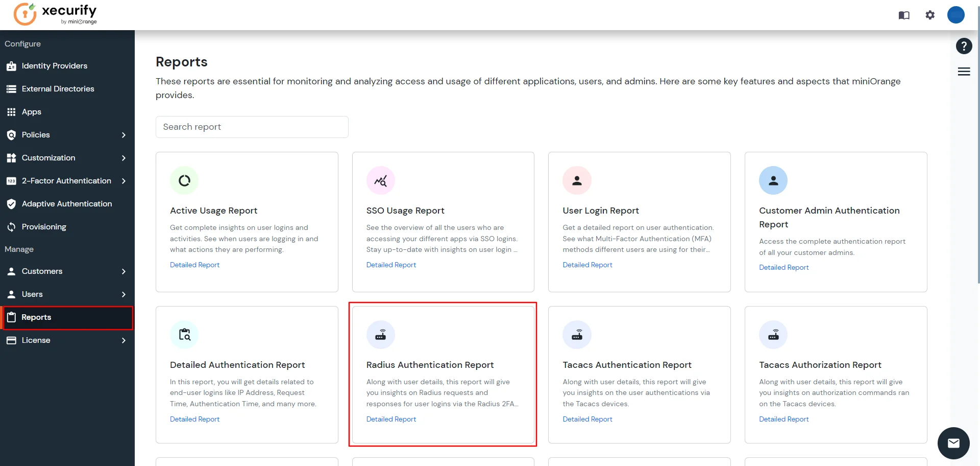This screenshot has height=466, width=980.
Task: Open Detailed Report under Active Usage Report
Action: (x=194, y=265)
